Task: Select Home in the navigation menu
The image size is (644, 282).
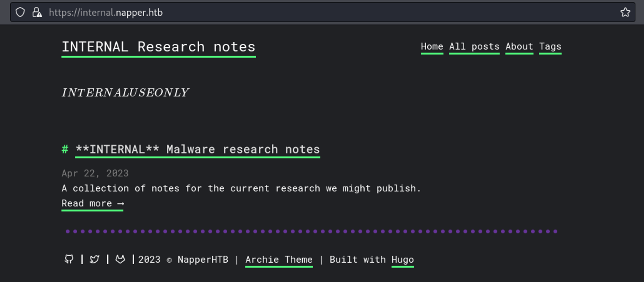Action: click(432, 47)
